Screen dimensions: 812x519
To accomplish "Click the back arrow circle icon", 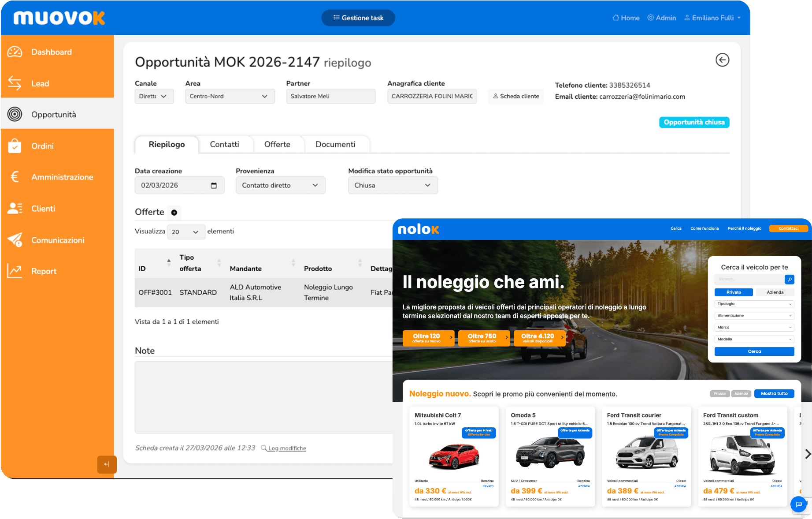I will [722, 60].
